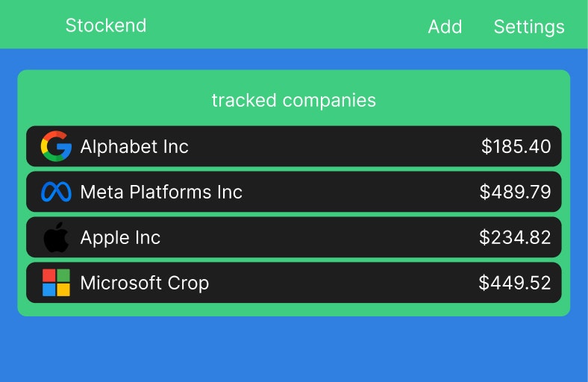Open Settings from the top bar
Viewport: 588px width, 382px height.
pos(529,27)
